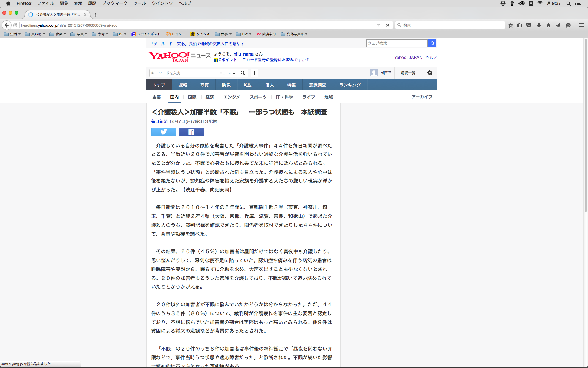Click the アーカイブ link
This screenshot has height=368, width=588.
tap(422, 97)
